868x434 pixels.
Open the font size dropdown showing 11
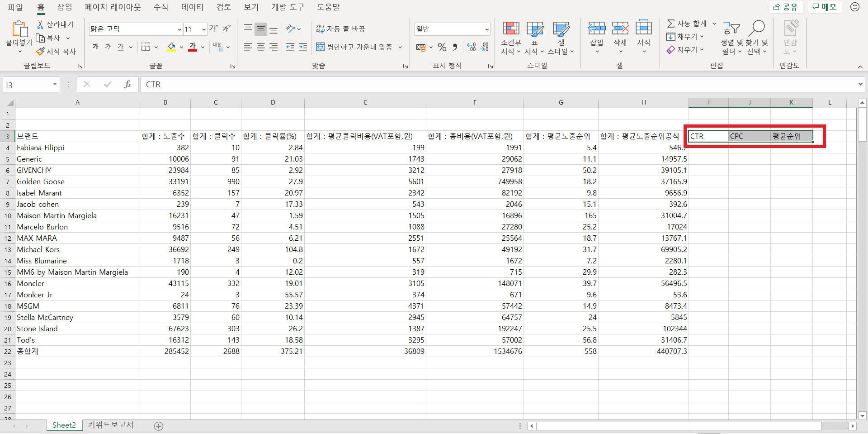(204, 29)
